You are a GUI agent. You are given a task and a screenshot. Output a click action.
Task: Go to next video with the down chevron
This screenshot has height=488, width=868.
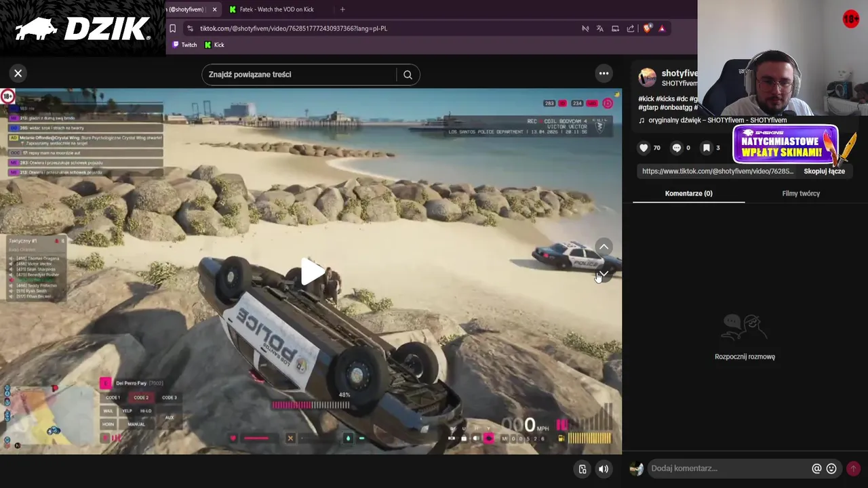pos(604,274)
